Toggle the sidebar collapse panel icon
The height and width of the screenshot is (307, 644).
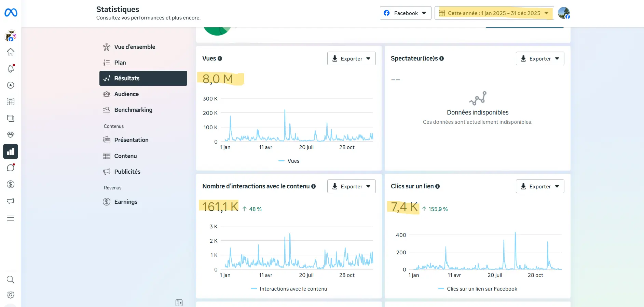point(179,303)
